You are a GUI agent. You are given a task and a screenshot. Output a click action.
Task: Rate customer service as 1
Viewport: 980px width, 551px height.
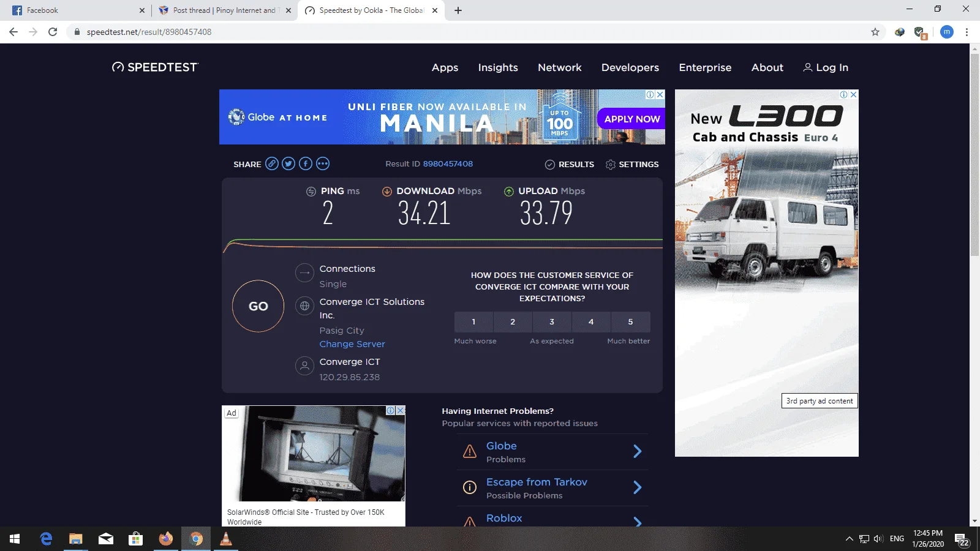point(473,322)
